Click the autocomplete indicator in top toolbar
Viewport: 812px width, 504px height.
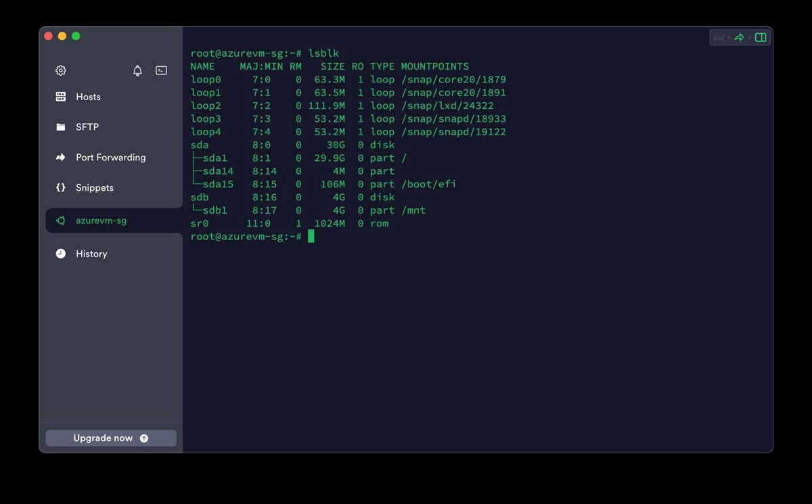pyautogui.click(x=719, y=37)
